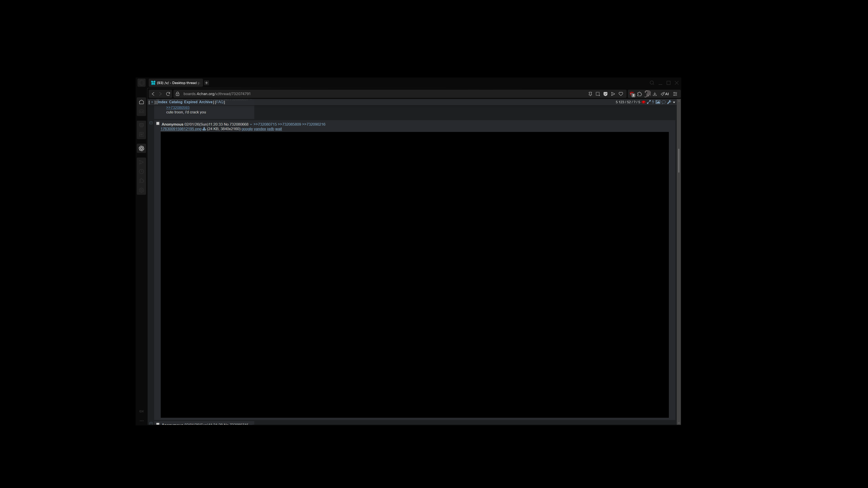Screen dimensions: 868x488
Task: Open the post menu arrow after No.732080668
Action: (x=251, y=125)
